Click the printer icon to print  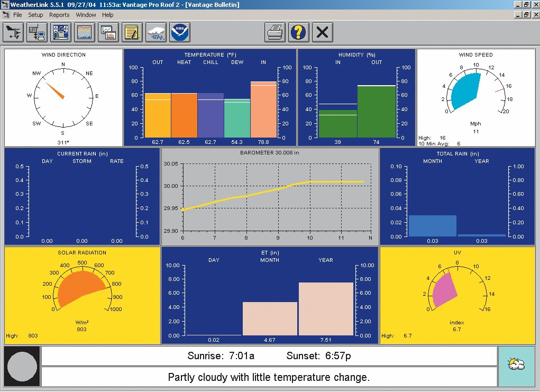click(x=275, y=33)
